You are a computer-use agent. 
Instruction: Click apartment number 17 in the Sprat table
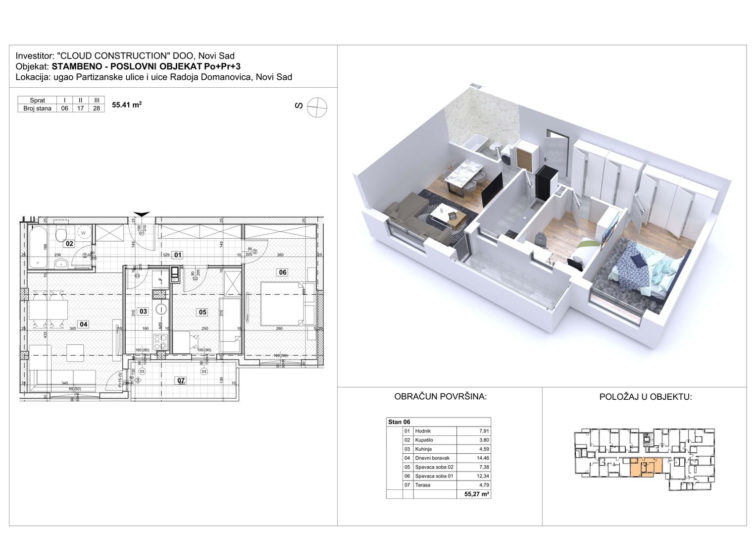coord(81,108)
